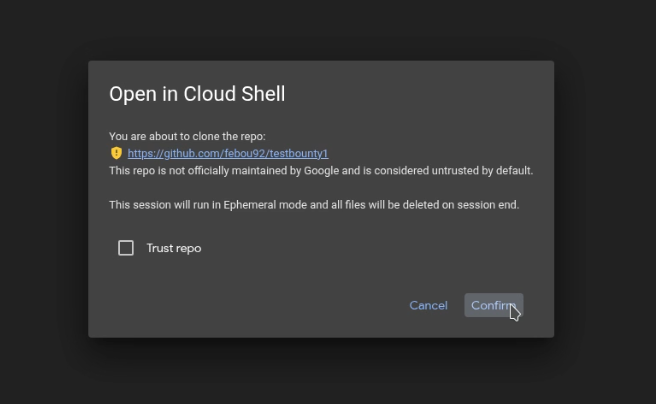
Task: Click the untrusted repo warning sentence
Action: [321, 170]
